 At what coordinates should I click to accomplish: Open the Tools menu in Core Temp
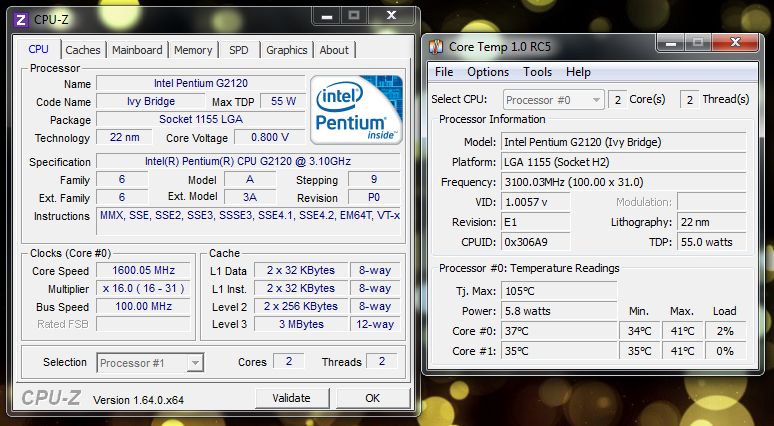538,72
